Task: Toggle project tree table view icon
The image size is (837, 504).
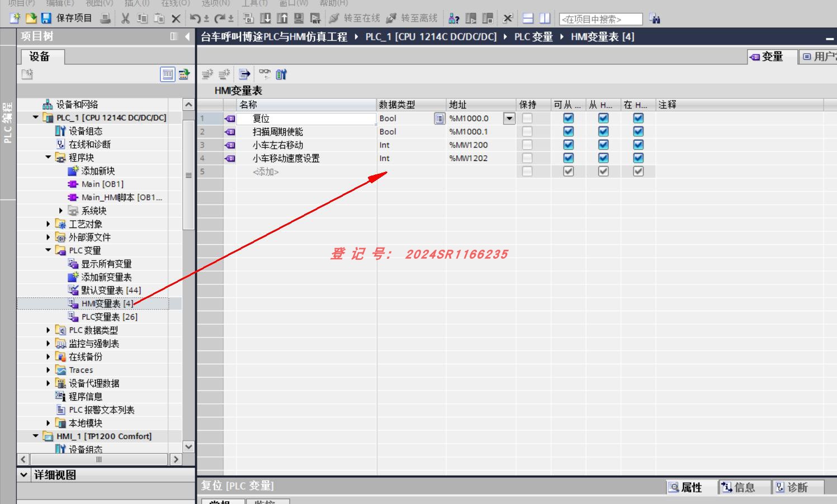Action: coord(167,74)
